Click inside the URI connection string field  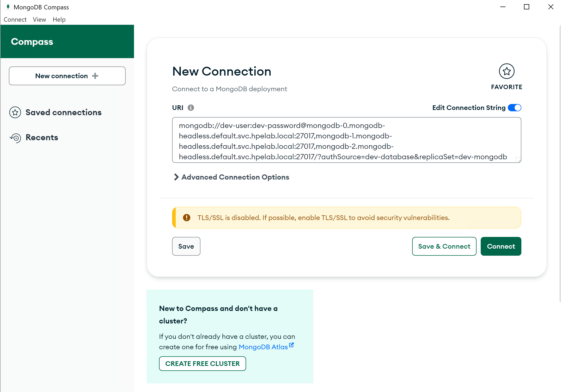pos(346,141)
